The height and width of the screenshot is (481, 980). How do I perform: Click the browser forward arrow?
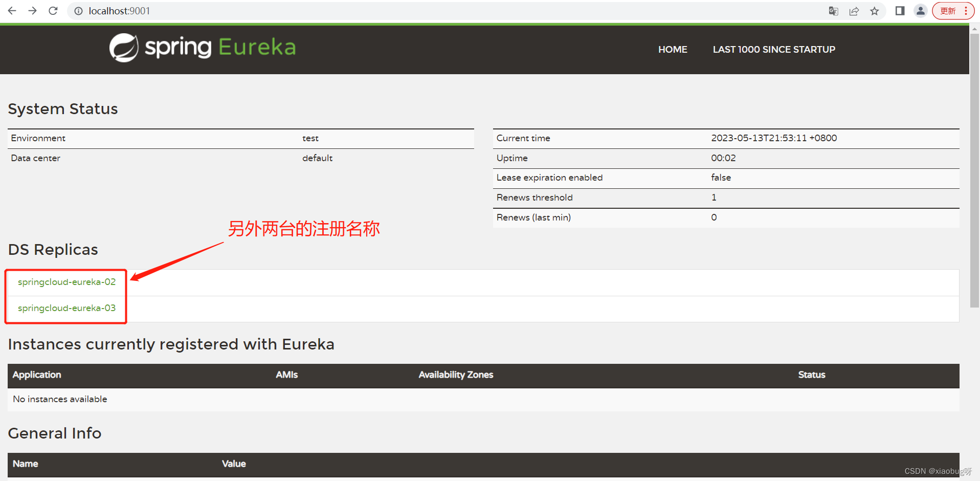click(32, 11)
